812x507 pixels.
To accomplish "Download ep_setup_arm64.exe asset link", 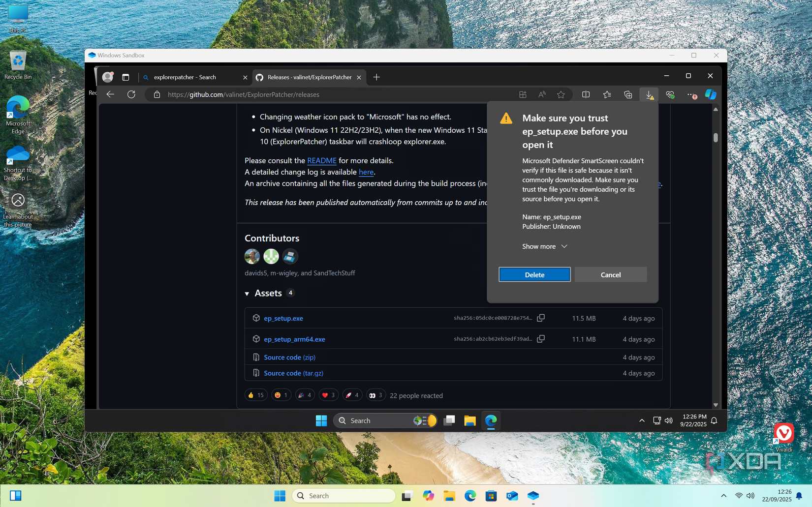I will (x=294, y=339).
